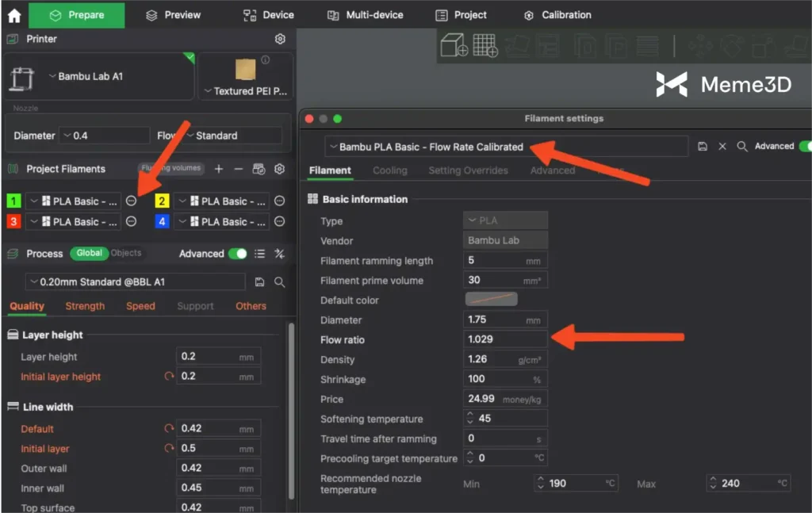Save the 0.20mm Standard process preset
812x513 pixels.
pos(259,282)
